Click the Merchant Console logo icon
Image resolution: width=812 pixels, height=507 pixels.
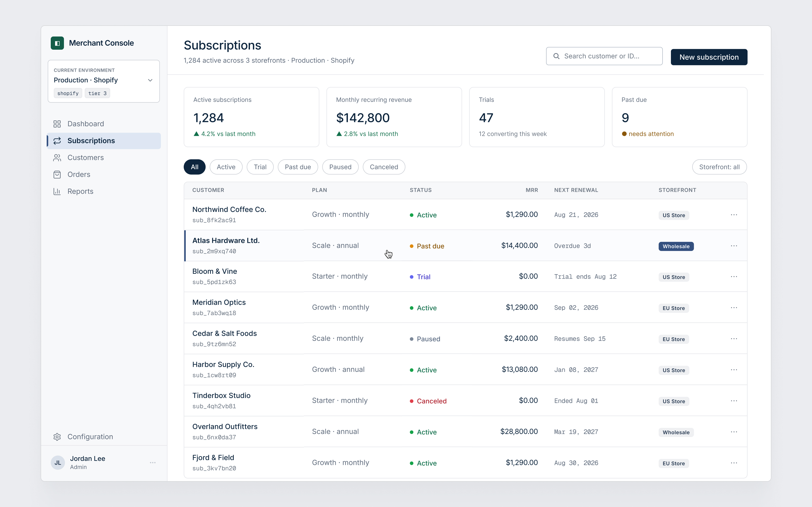click(57, 43)
